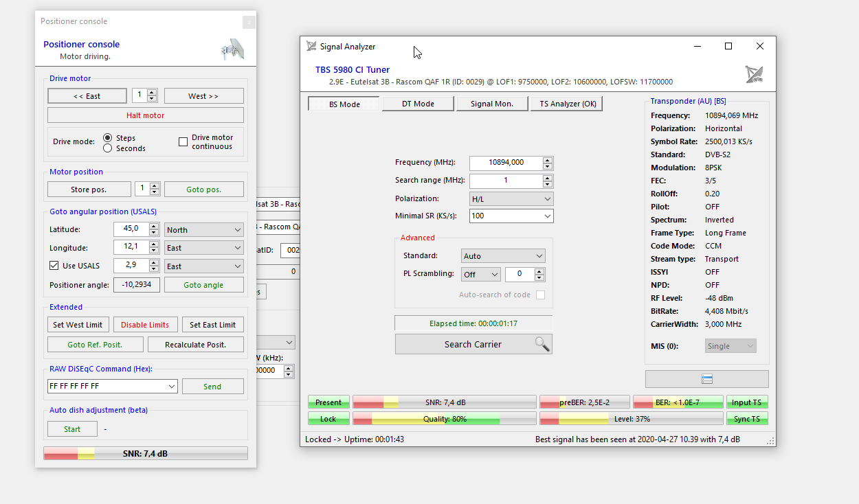Screen dimensions: 859x504
Task: Open the USALS satellite East dropdown
Action: pos(204,266)
